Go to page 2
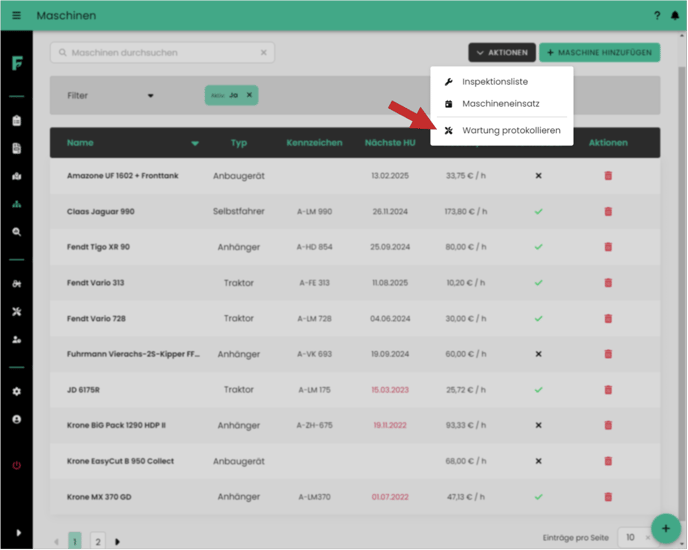Image resolution: width=688 pixels, height=550 pixels. click(x=98, y=541)
